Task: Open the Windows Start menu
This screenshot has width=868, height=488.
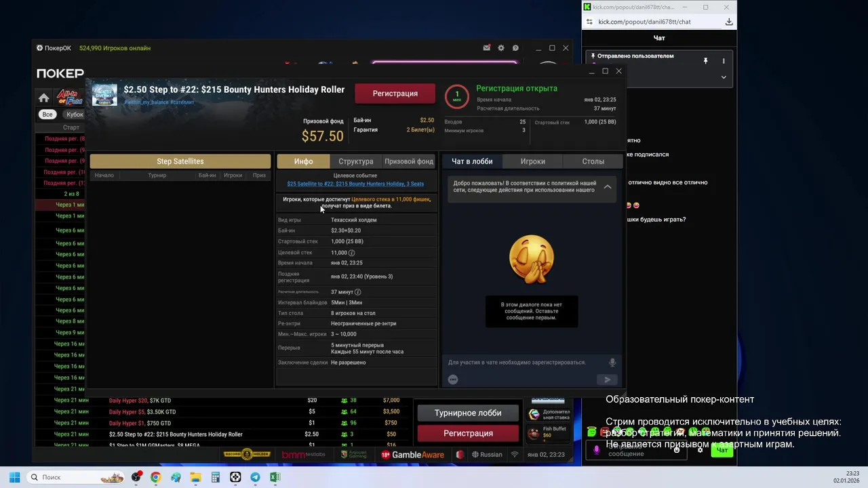Action: click(x=14, y=477)
